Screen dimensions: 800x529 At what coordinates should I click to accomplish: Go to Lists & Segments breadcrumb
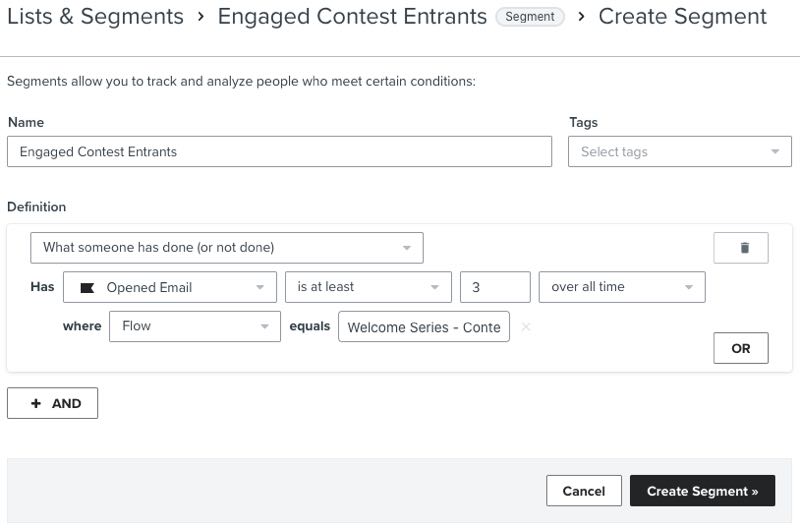coord(95,17)
